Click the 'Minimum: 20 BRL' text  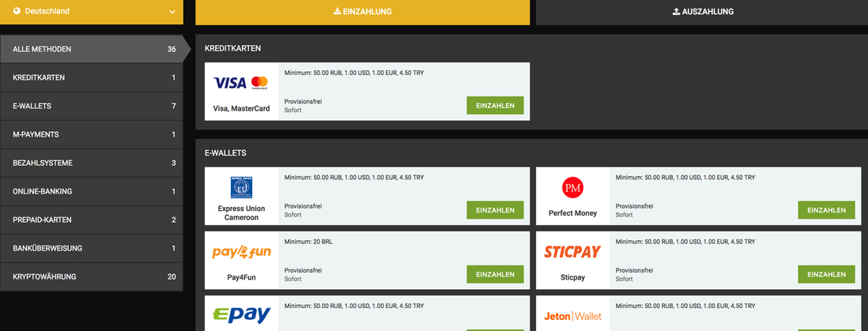(308, 242)
